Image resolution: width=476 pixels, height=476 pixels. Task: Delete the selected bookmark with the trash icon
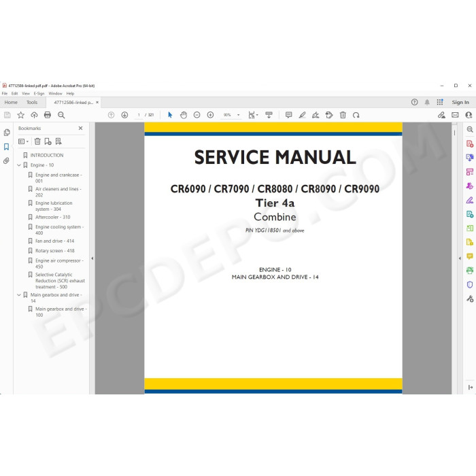click(37, 141)
